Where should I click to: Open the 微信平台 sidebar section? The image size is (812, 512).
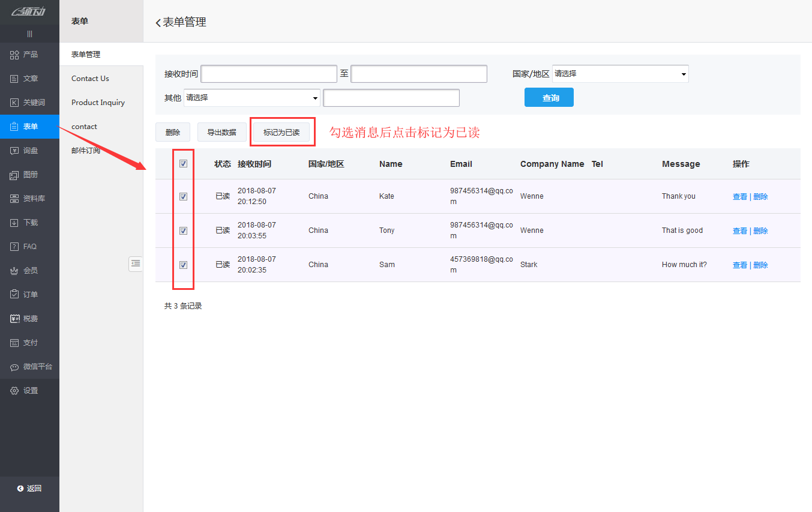[29, 366]
